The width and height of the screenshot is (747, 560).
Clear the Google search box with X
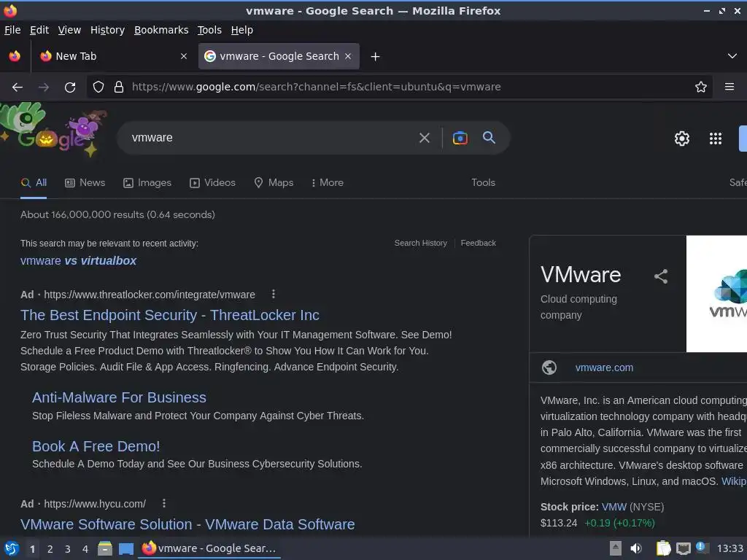[x=424, y=138]
